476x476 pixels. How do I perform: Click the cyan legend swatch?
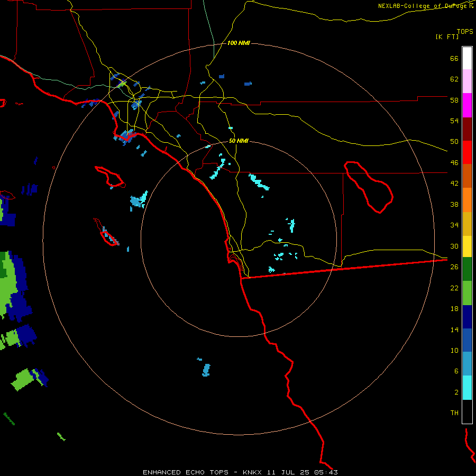click(x=467, y=388)
